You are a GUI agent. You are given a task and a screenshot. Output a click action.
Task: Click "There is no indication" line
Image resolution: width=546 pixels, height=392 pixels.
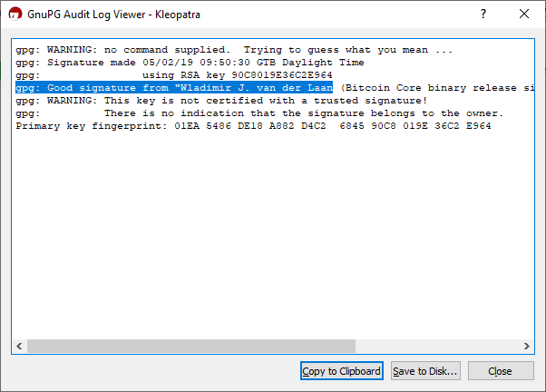[x=259, y=113]
